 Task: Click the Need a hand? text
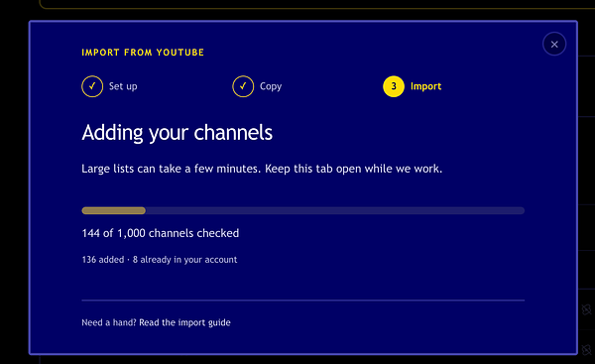[x=109, y=322]
